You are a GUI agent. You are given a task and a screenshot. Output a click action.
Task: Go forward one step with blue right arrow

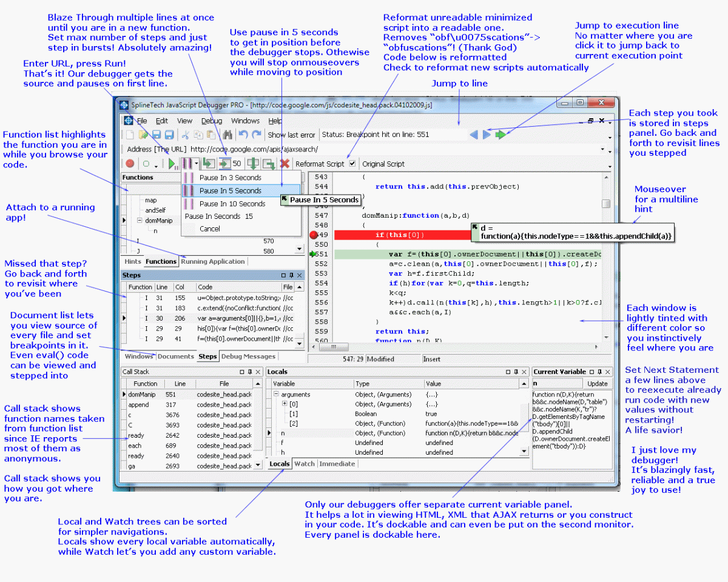[487, 135]
